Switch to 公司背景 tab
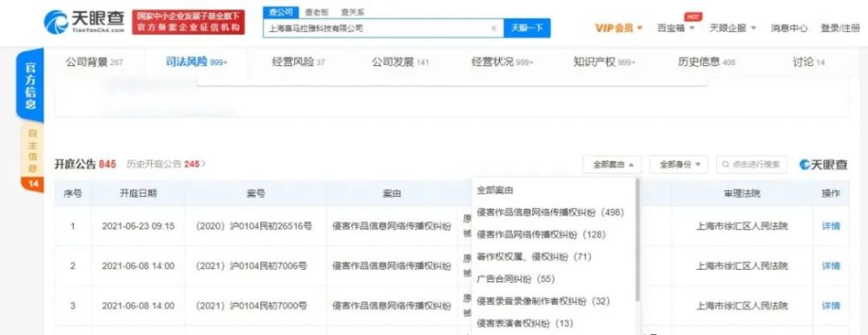This screenshot has width=868, height=335. [94, 62]
